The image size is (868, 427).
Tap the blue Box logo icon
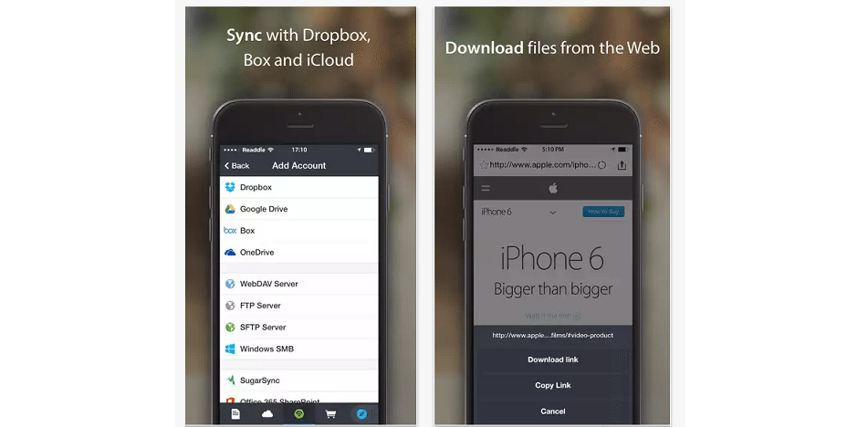point(230,231)
